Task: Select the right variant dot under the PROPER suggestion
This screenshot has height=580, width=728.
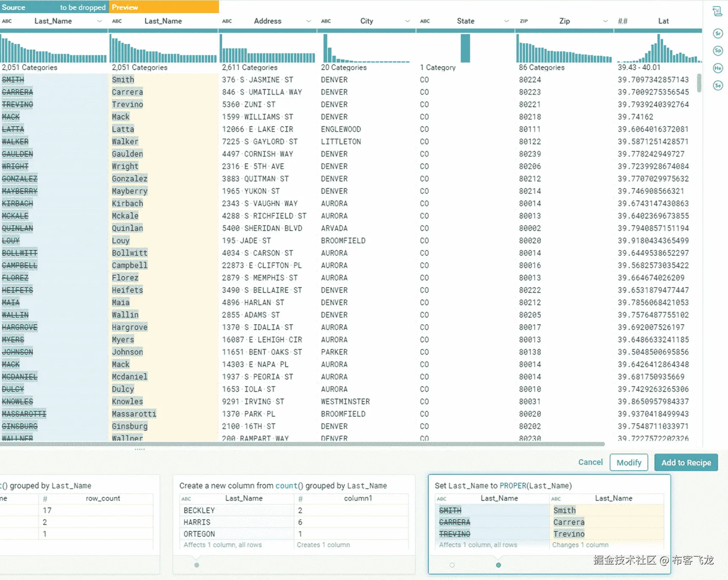Action: click(498, 565)
